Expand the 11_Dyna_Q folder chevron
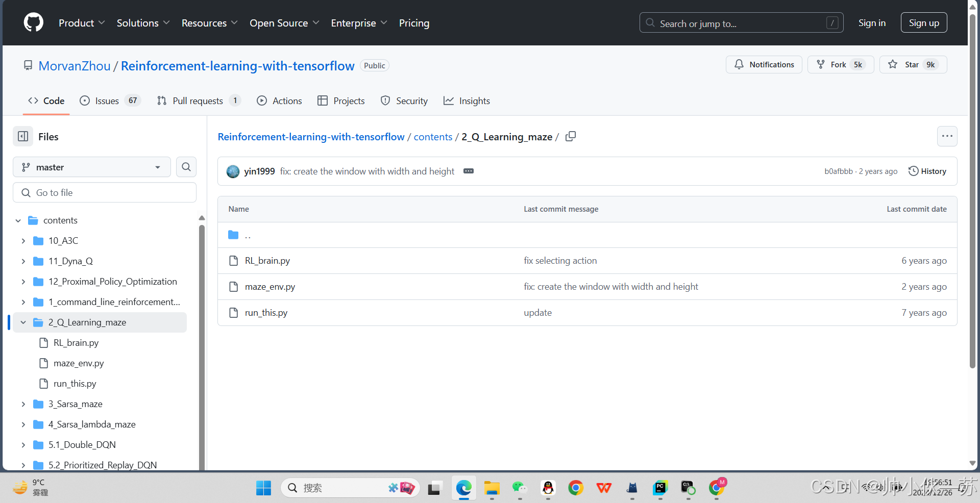The height and width of the screenshot is (503, 980). point(23,261)
